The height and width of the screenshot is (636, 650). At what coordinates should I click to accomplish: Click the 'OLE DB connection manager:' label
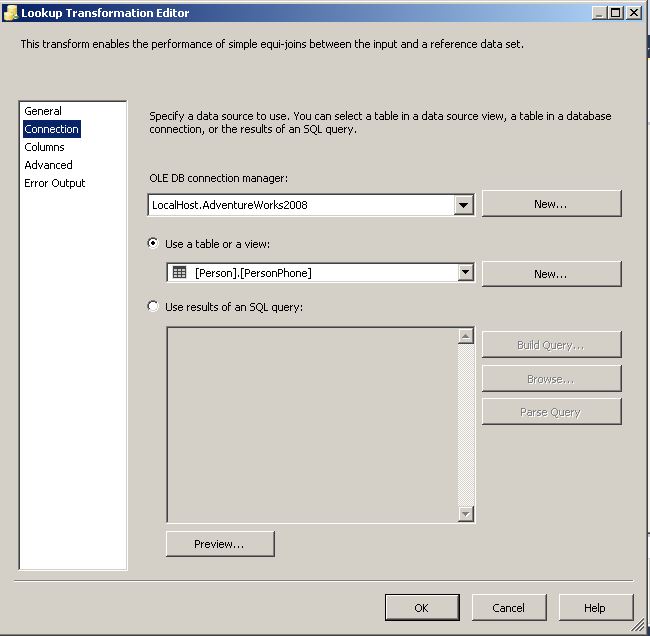[x=218, y=178]
